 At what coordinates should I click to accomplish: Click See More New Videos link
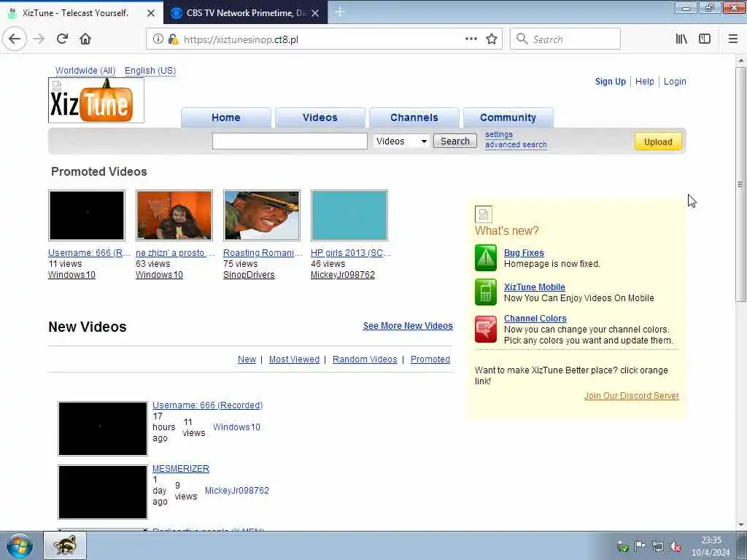(x=408, y=326)
